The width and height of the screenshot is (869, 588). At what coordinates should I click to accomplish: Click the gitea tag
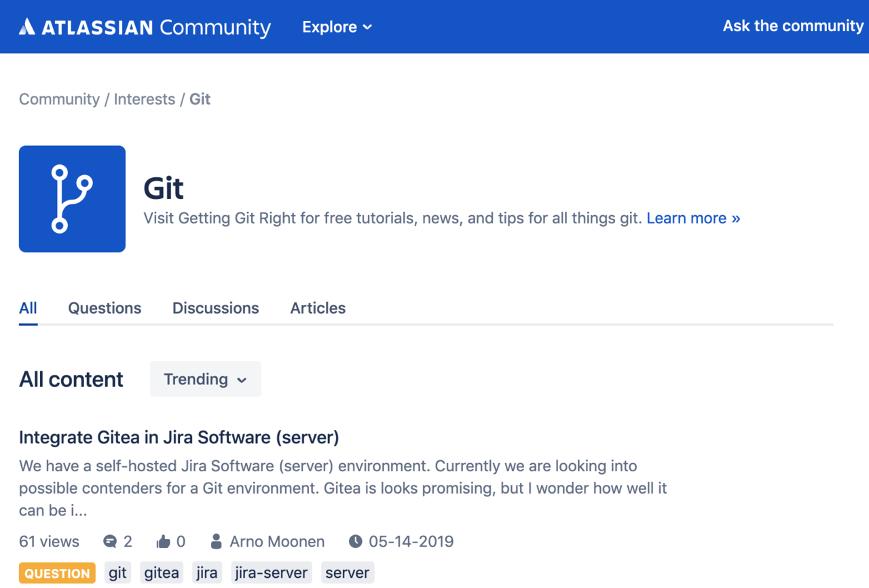pos(162,573)
